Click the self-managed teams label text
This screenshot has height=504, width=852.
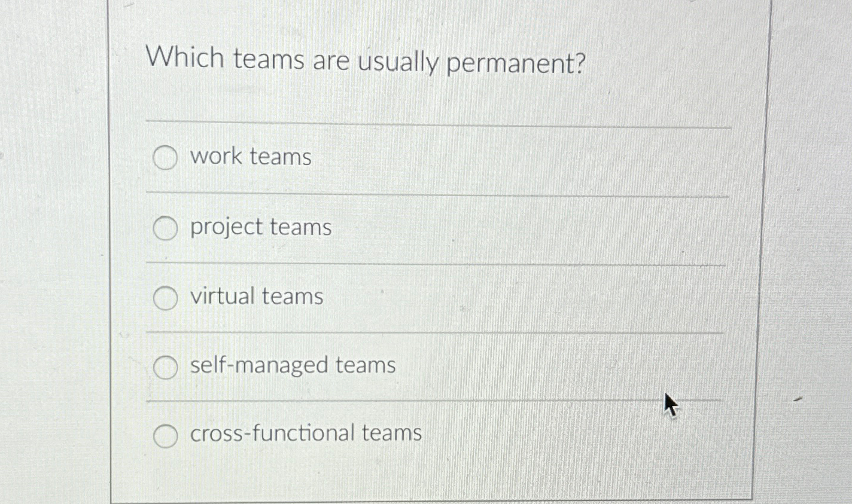(x=292, y=366)
